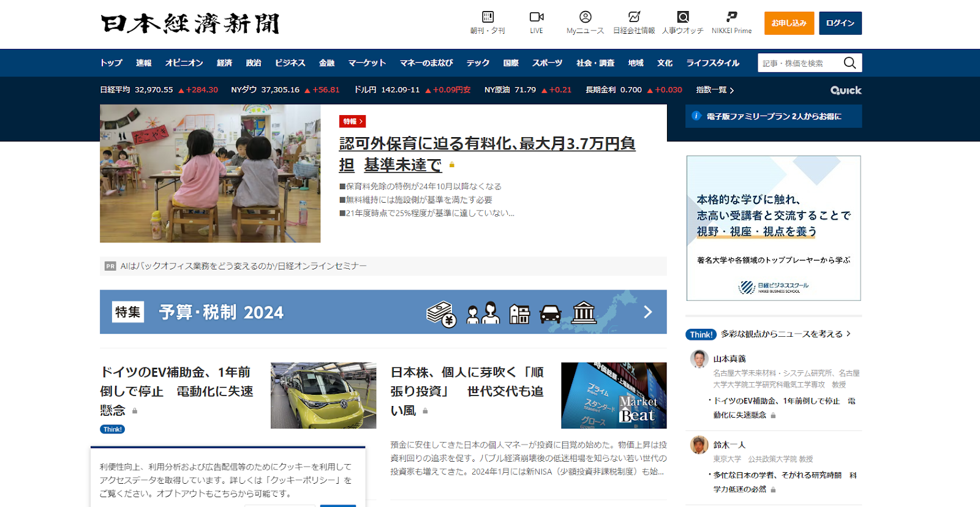Open sidebar link 多忙な日本の学者
This screenshot has width=980, height=507.
784,482
